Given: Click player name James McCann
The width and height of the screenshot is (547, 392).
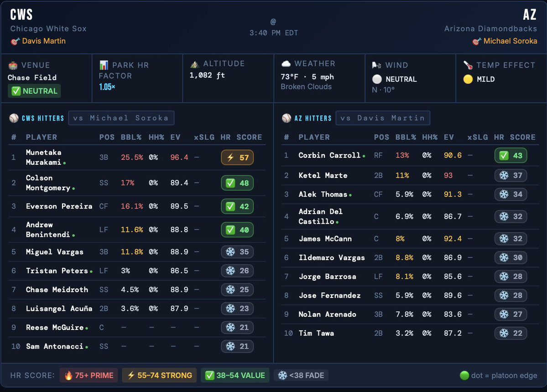Looking at the screenshot, I should tap(325, 239).
